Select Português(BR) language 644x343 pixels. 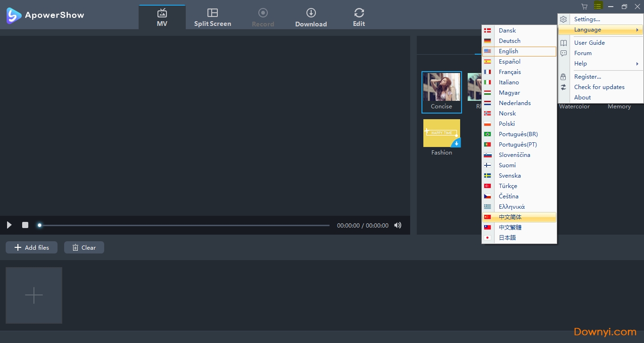(x=519, y=134)
